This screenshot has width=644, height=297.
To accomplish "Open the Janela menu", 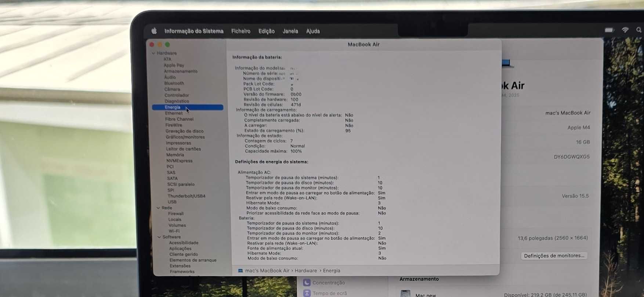I will [290, 31].
